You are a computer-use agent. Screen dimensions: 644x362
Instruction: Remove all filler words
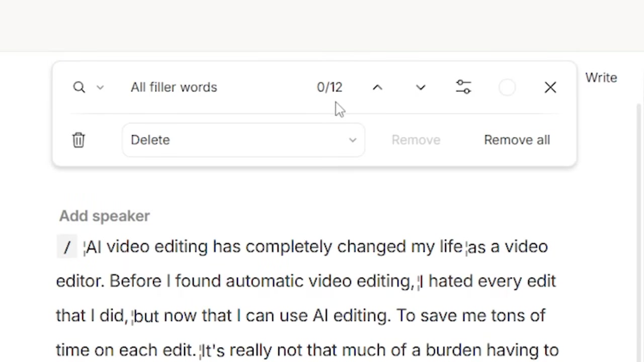[517, 140]
